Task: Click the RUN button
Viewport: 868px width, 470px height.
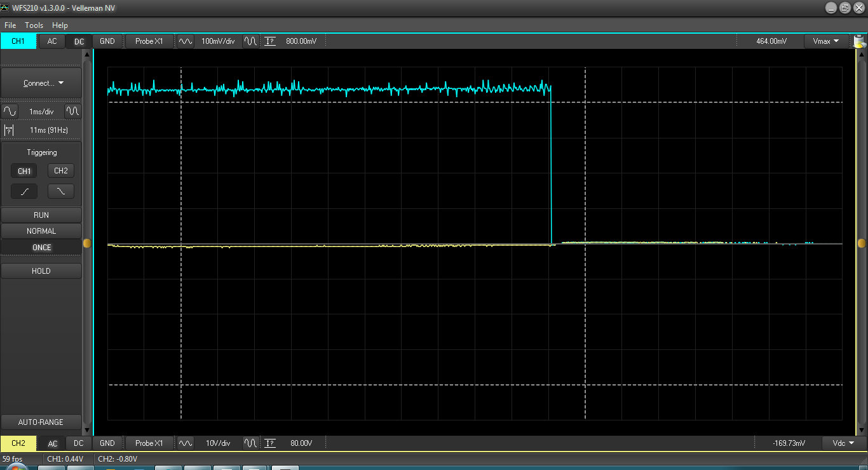Action: coord(41,215)
